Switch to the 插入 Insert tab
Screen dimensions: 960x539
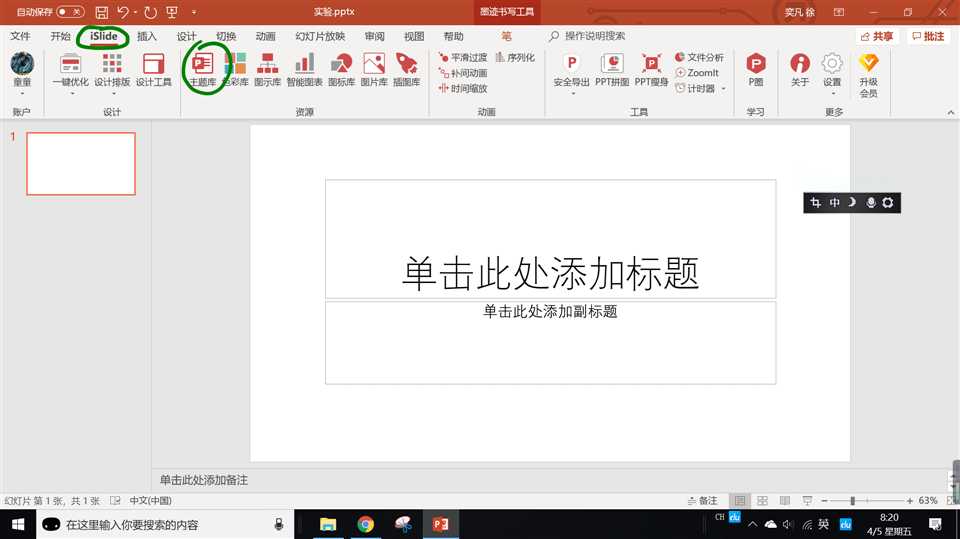click(146, 36)
